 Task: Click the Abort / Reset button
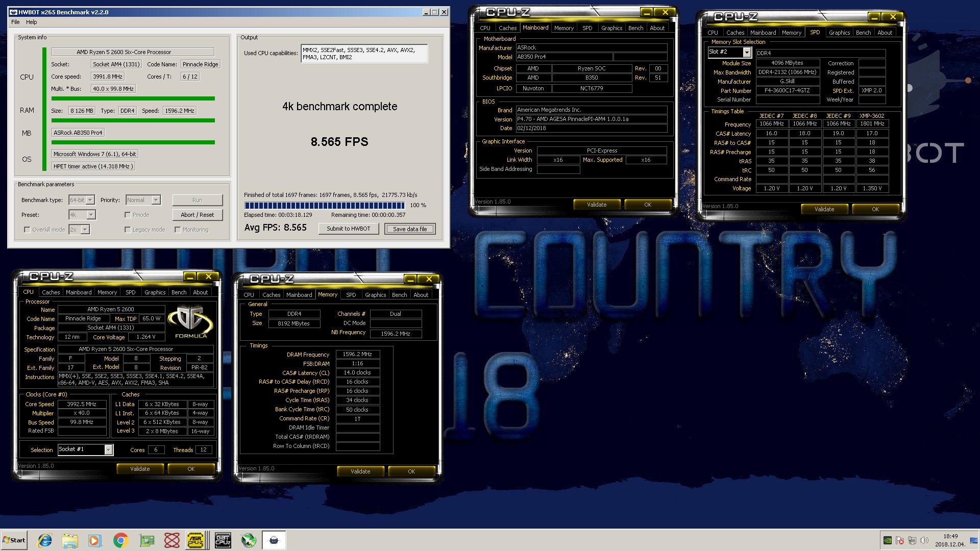(x=197, y=215)
